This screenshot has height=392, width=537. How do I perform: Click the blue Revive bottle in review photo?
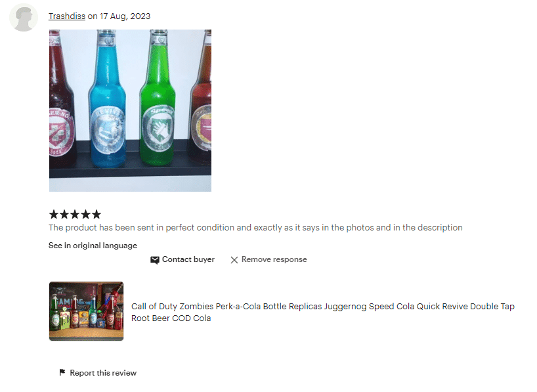click(107, 99)
